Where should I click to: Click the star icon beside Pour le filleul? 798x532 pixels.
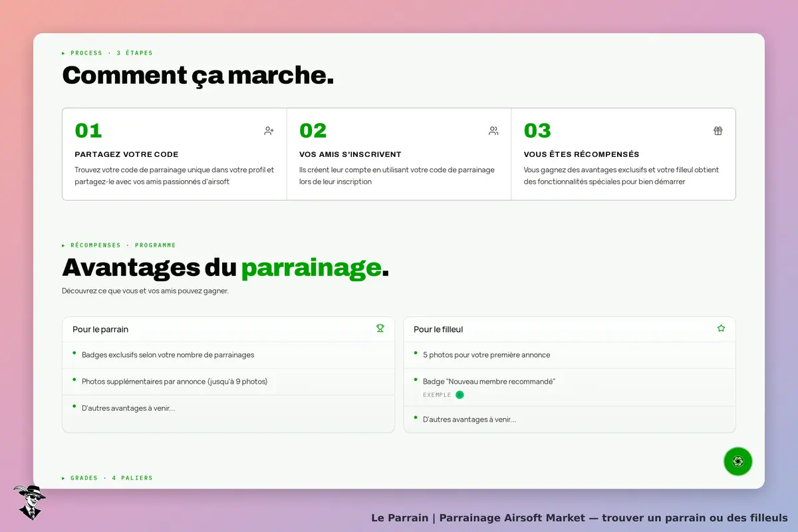pos(721,329)
